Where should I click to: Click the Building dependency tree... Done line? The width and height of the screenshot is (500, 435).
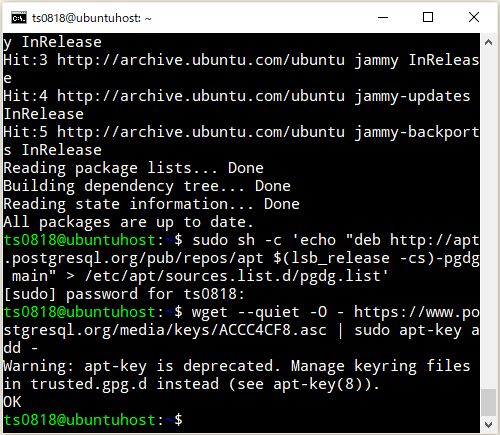click(147, 186)
